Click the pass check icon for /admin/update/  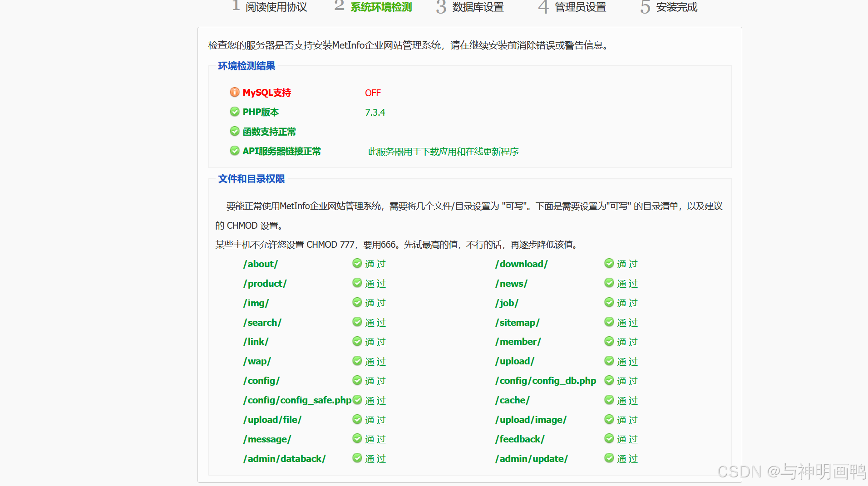(609, 458)
